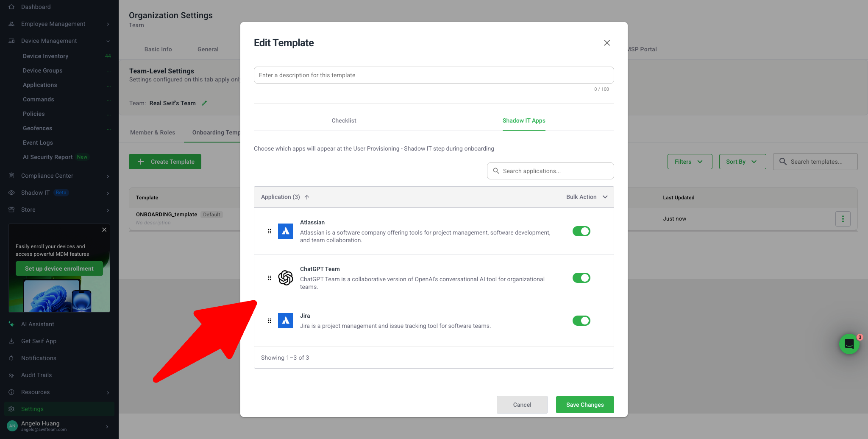This screenshot has height=439, width=868.
Task: Select the Shadow IT Apps tab
Action: pyautogui.click(x=524, y=120)
